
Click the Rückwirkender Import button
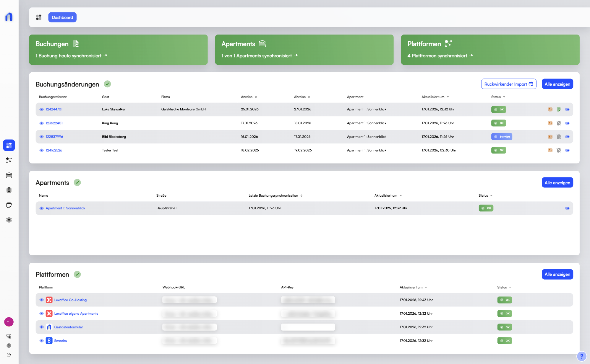coord(508,84)
